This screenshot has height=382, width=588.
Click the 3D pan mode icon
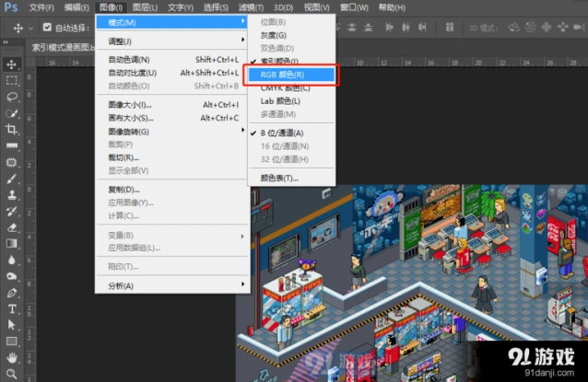click(x=547, y=28)
